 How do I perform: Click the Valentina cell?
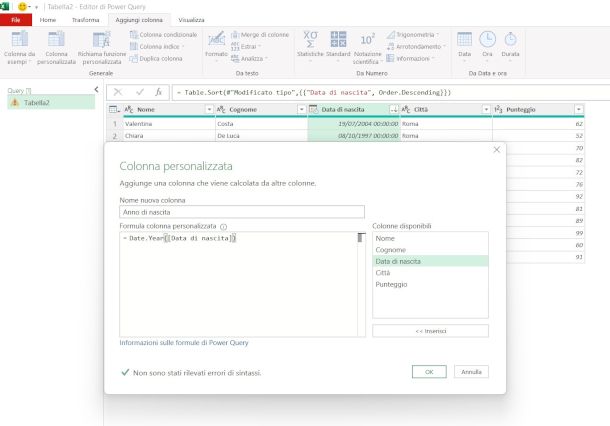(169, 124)
